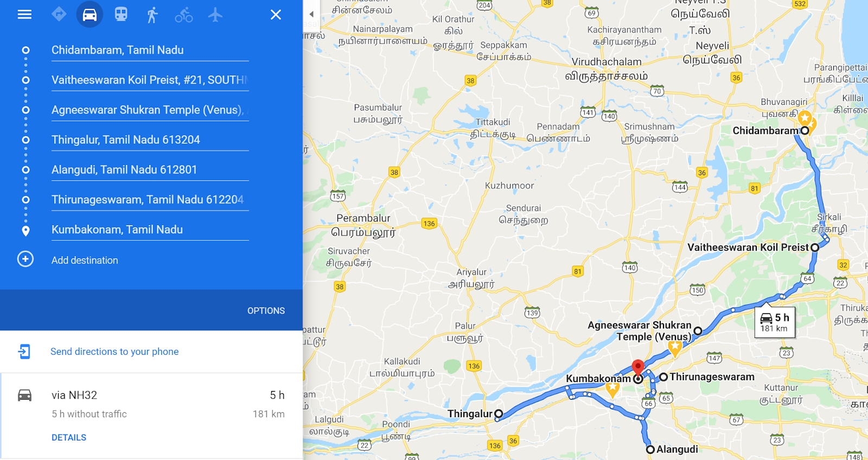Select the via NH32 route card

tap(151, 416)
